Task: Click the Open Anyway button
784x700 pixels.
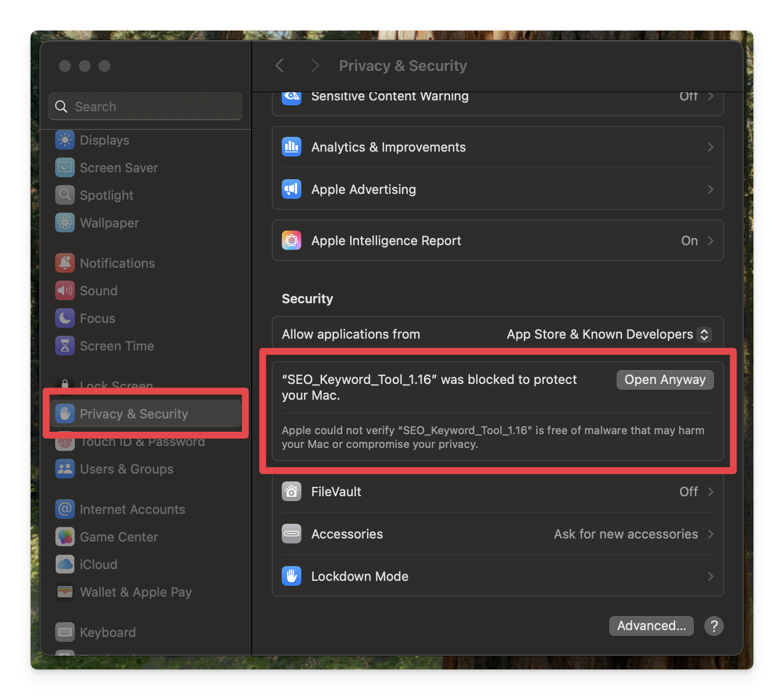Action: [x=665, y=380]
